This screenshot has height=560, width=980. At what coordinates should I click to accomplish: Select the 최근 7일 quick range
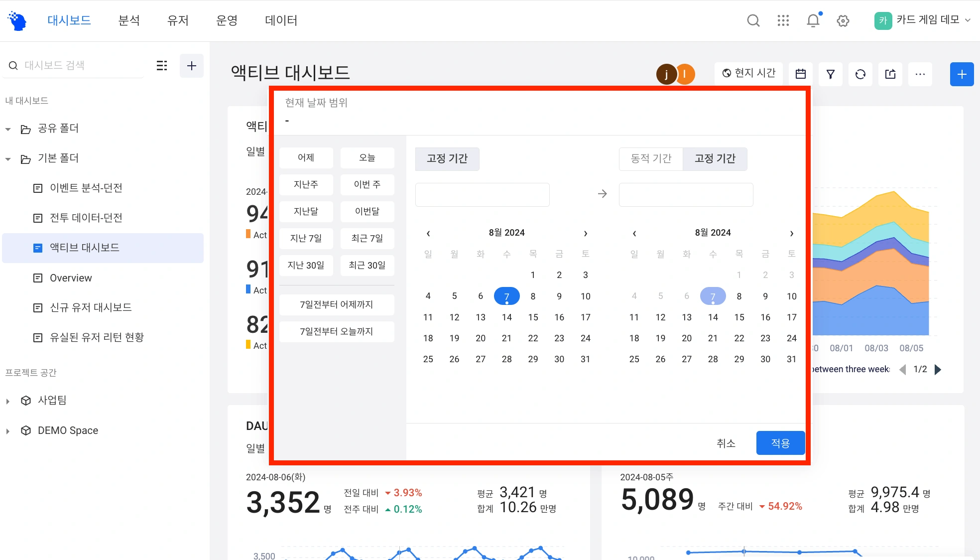coord(367,239)
